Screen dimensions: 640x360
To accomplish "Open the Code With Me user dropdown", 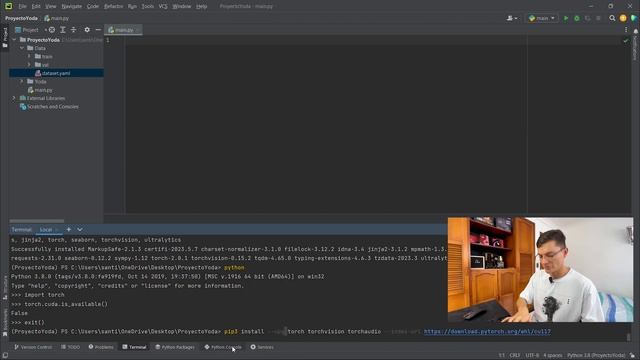I will tap(512, 18).
